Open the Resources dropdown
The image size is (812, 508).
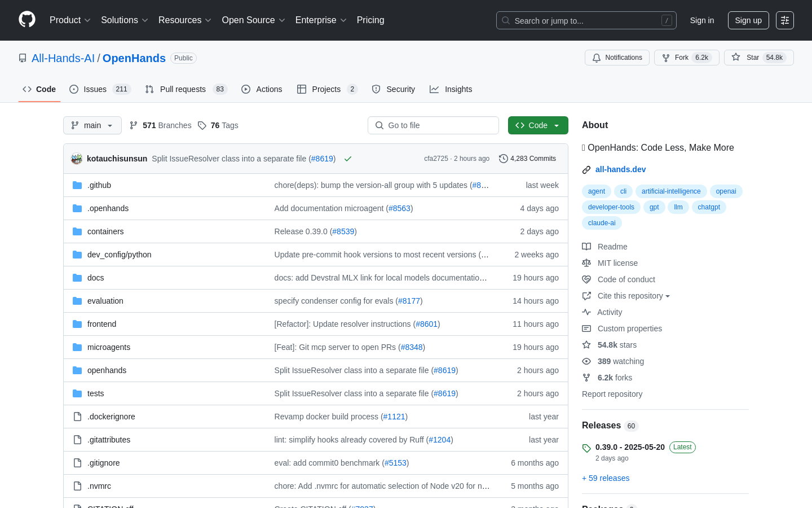[x=185, y=20]
